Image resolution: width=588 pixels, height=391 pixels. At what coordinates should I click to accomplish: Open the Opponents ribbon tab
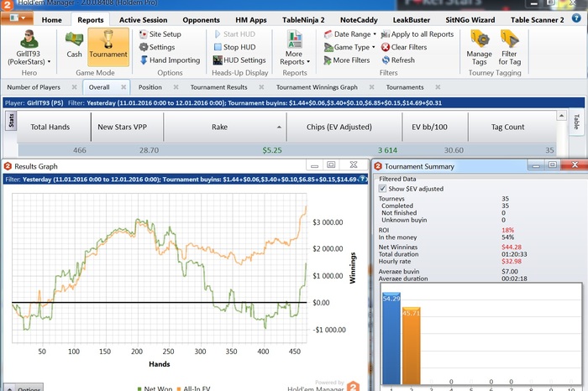coord(201,20)
